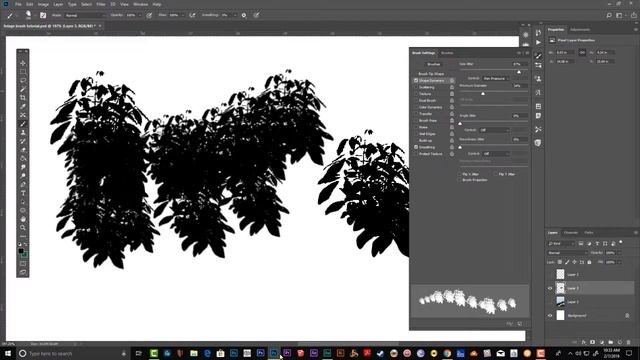This screenshot has height=360, width=640.
Task: Open the Filter menu
Action: tap(101, 4)
